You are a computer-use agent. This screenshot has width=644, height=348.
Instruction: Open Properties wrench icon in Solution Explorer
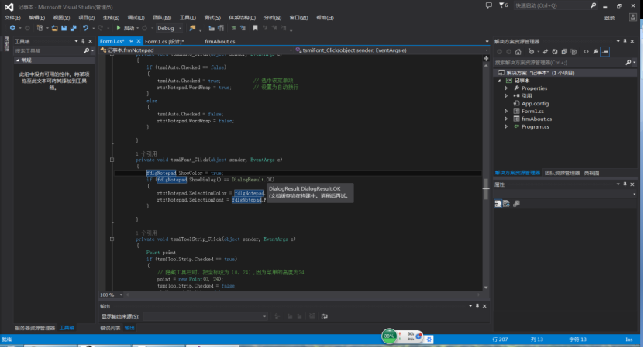tap(595, 52)
